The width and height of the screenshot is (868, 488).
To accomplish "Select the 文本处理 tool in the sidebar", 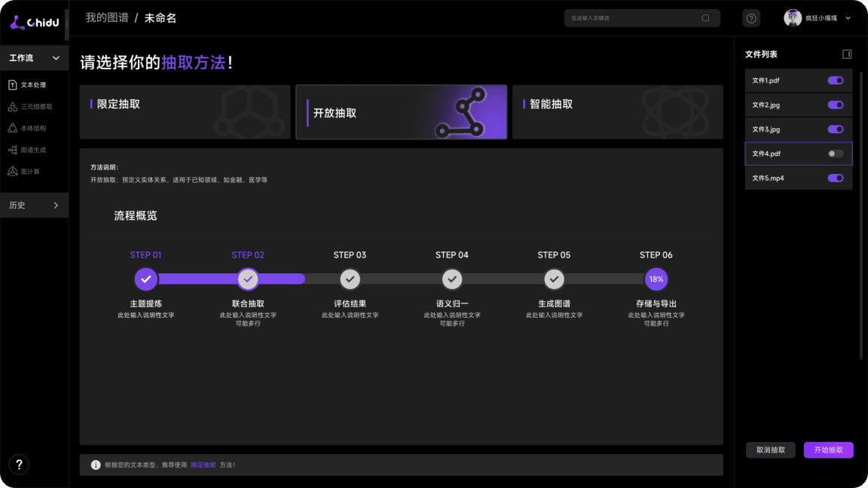I will coord(34,84).
